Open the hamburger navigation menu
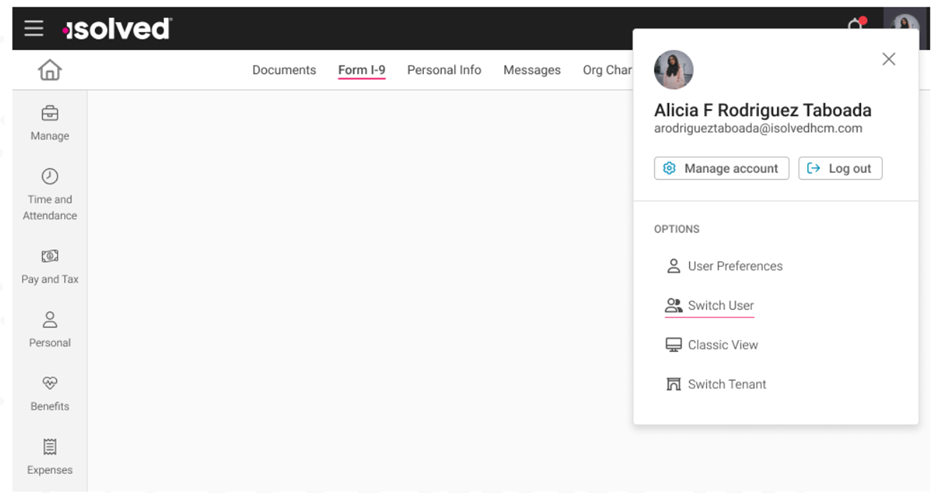The height and width of the screenshot is (493, 936). [x=34, y=28]
